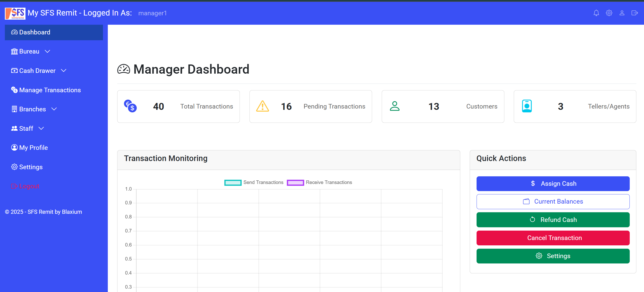The image size is (644, 292).
Task: Expand the Staff sidebar chevron
Action: tap(41, 128)
